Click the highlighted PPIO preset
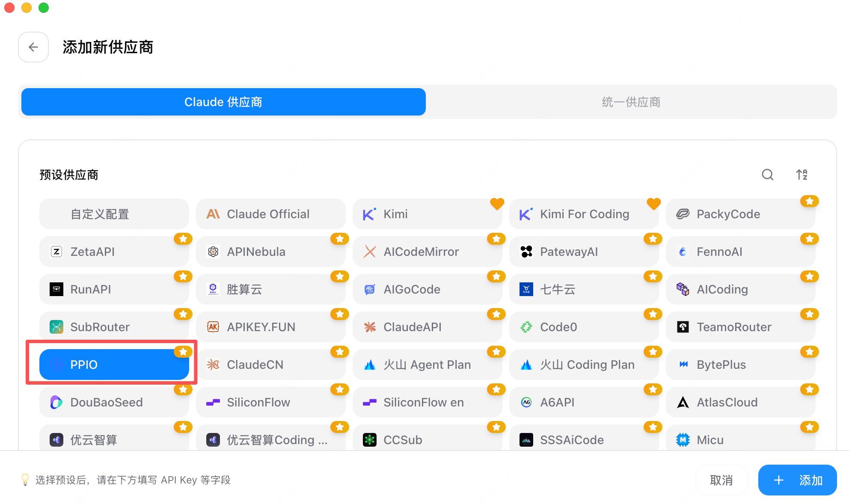 pyautogui.click(x=114, y=365)
